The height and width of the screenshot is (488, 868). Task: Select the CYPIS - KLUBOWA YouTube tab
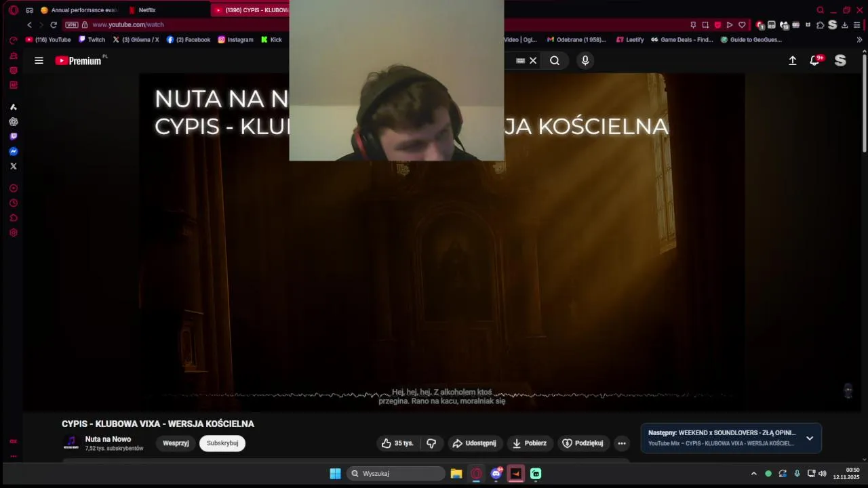(x=250, y=10)
